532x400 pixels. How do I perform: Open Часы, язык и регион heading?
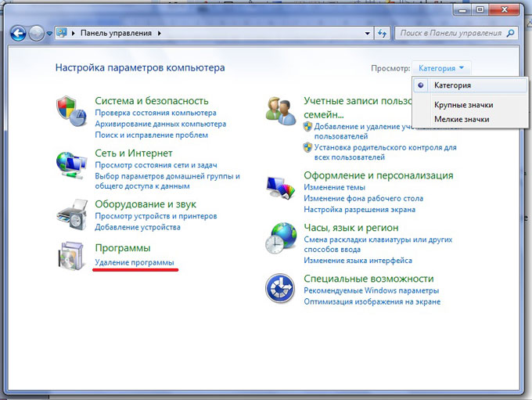pyautogui.click(x=350, y=228)
